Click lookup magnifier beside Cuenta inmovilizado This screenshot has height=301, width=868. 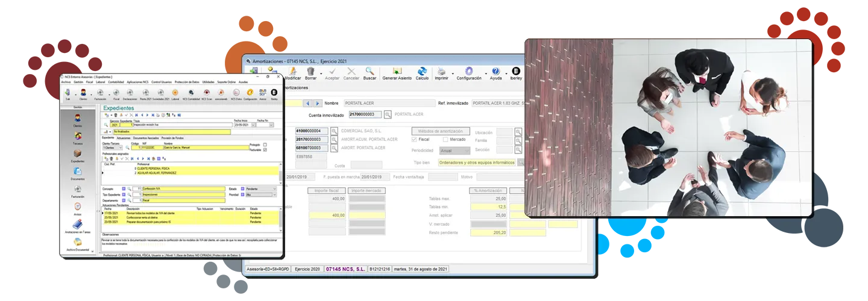388,114
